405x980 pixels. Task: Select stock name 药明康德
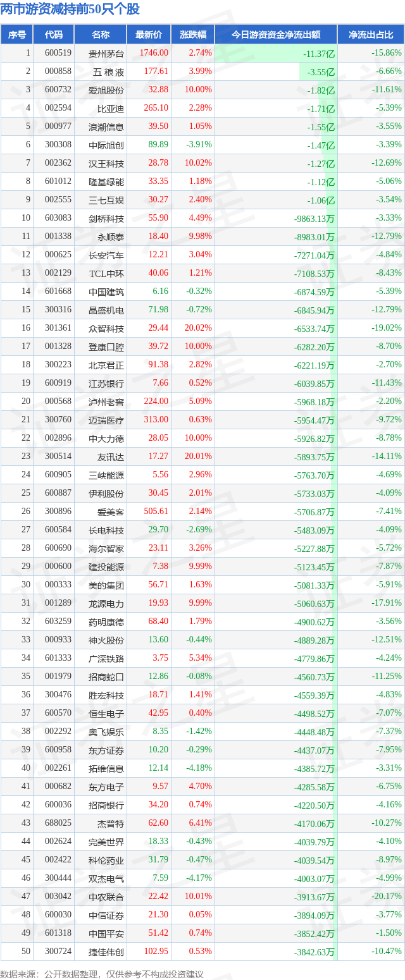point(106,622)
